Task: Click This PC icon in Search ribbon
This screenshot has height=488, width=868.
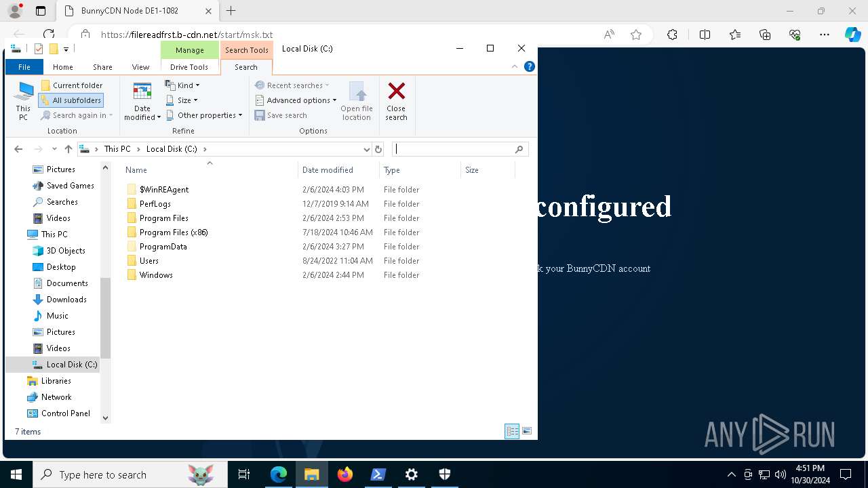Action: pyautogui.click(x=24, y=101)
